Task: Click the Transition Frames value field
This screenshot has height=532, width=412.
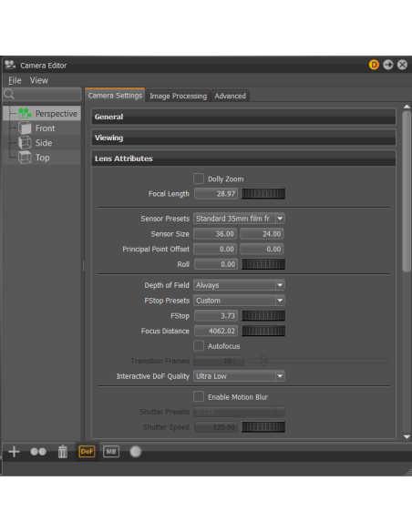Action: click(x=219, y=361)
